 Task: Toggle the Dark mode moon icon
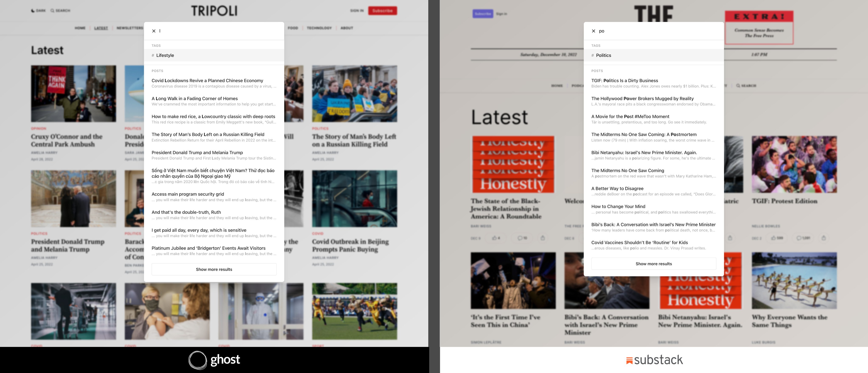pos(33,11)
